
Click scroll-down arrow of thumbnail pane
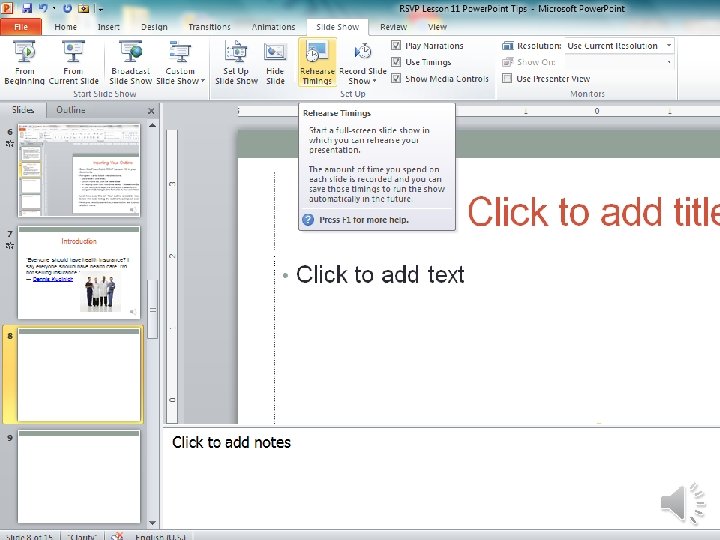pyautogui.click(x=152, y=523)
